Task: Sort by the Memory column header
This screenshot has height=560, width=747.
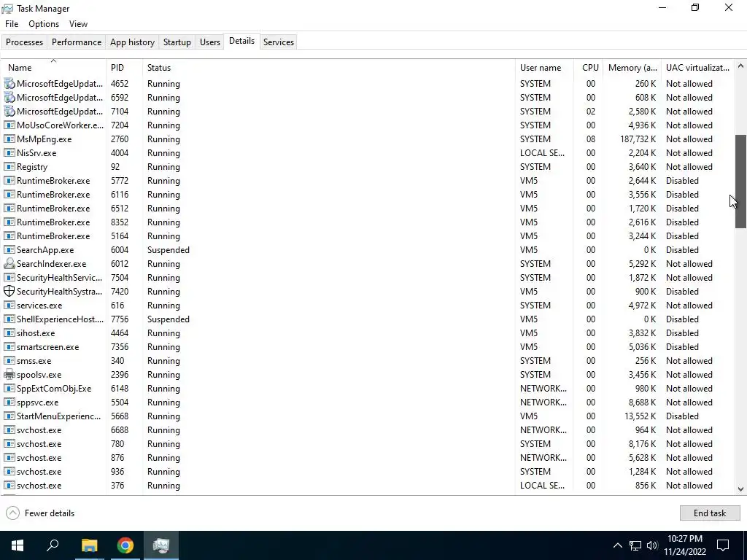Action: [x=632, y=68]
